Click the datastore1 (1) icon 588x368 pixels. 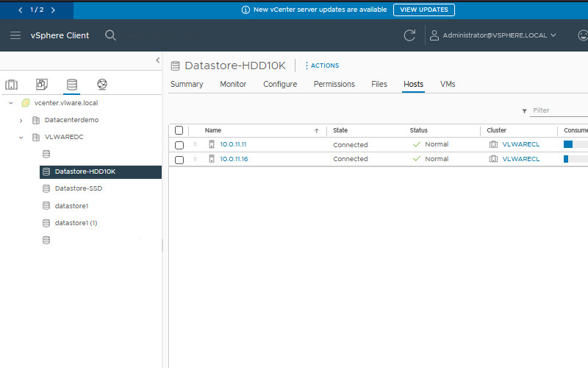(x=46, y=223)
